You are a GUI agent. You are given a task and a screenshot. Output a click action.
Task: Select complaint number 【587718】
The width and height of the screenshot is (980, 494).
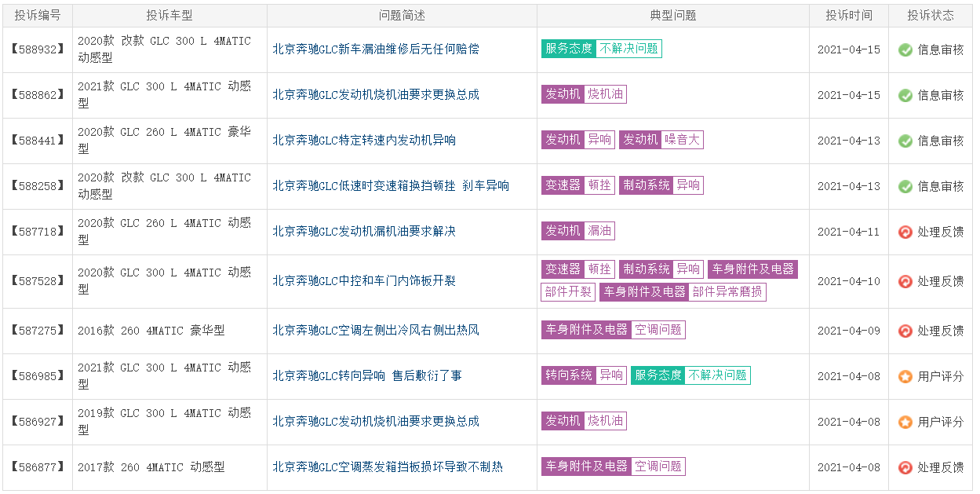[37, 232]
